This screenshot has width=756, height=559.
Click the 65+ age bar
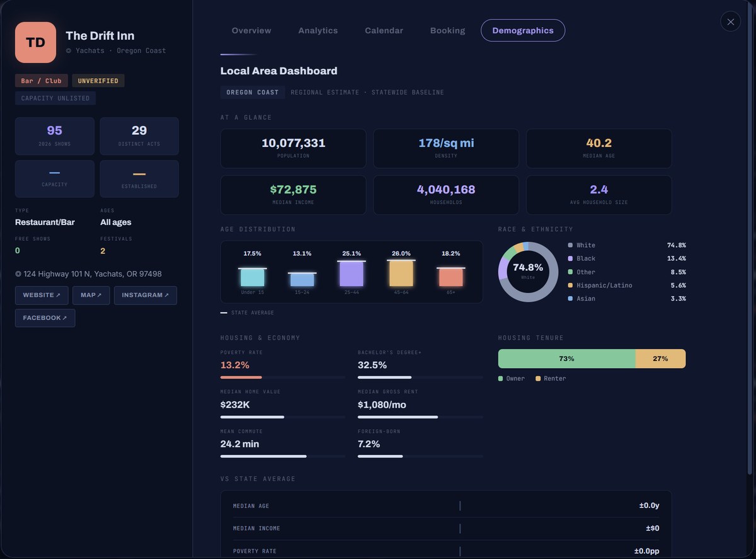click(450, 277)
